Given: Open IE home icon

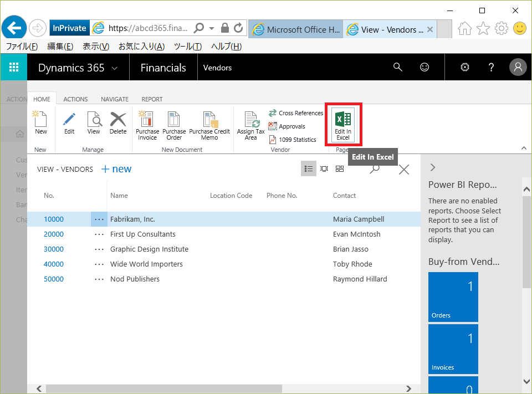Looking at the screenshot, I should [464, 28].
